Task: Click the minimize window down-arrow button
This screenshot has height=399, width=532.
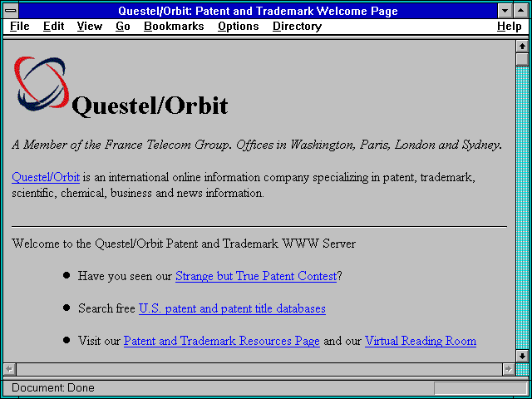Action: (505, 11)
